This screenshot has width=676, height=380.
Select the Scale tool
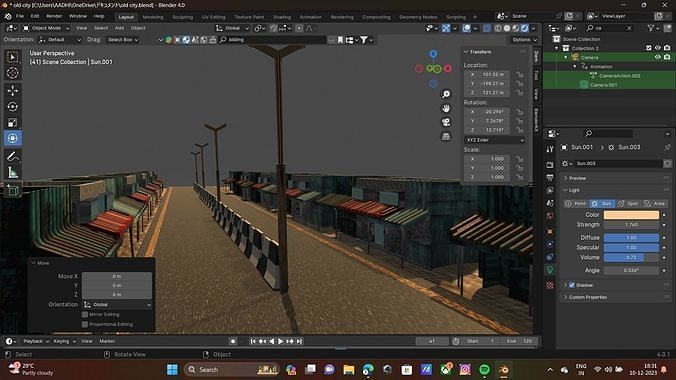(13, 122)
